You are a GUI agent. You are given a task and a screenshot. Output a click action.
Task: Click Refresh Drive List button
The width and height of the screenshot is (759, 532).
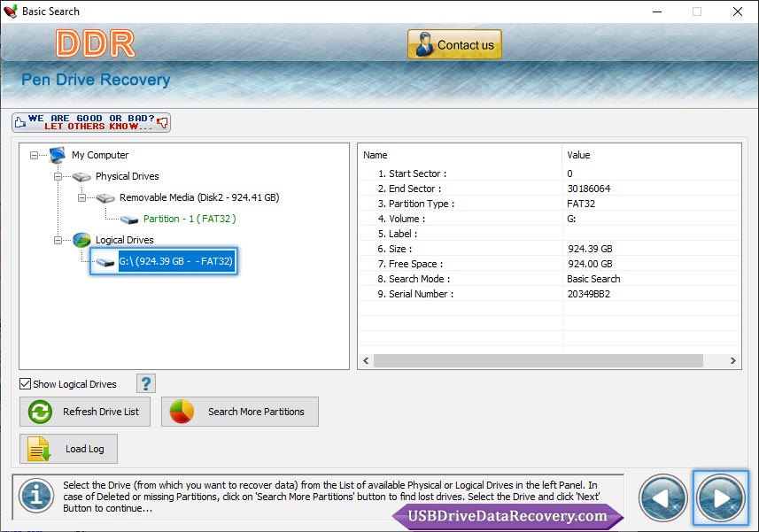tap(85, 412)
